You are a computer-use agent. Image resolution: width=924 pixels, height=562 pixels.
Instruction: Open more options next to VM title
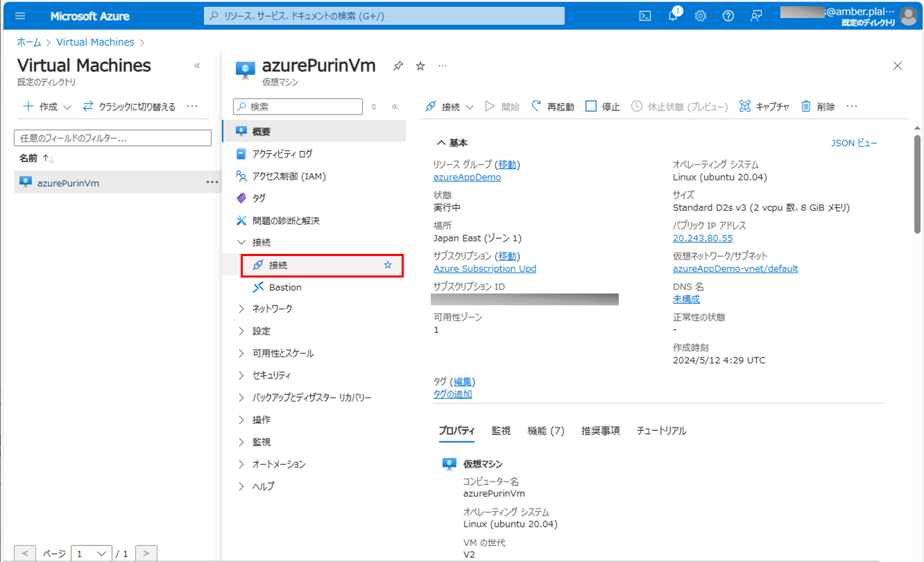pos(443,66)
